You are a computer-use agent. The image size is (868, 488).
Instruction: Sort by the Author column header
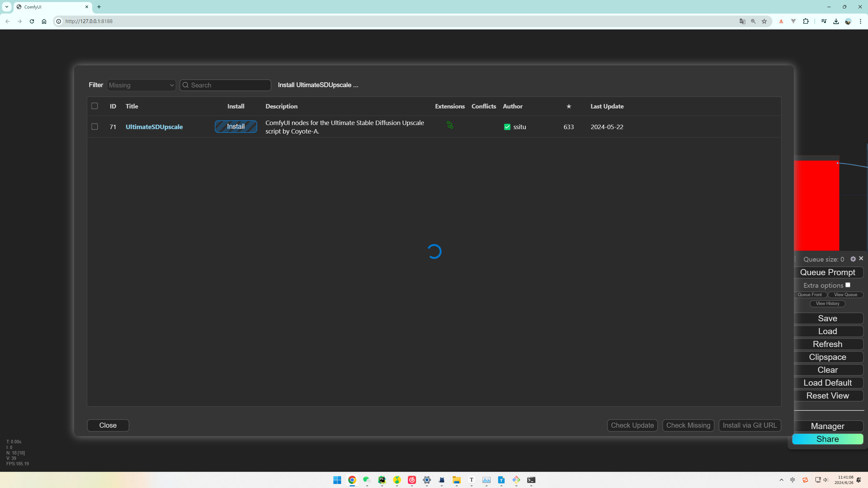pyautogui.click(x=513, y=106)
